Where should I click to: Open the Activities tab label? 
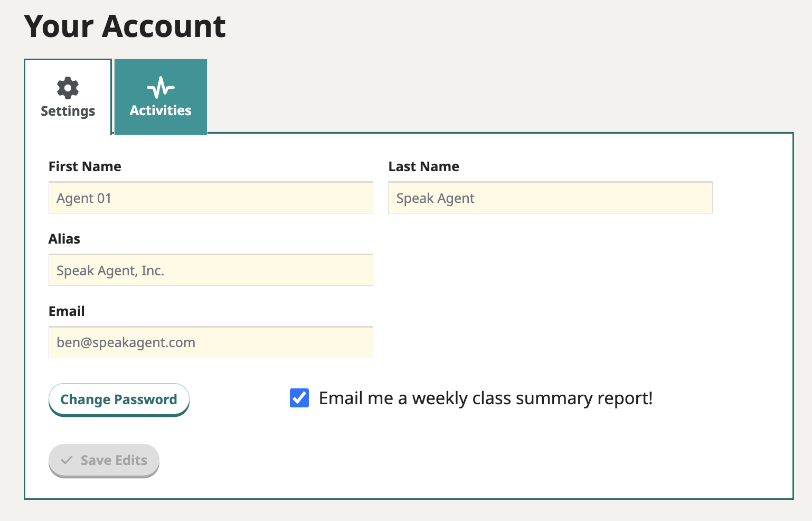[160, 110]
